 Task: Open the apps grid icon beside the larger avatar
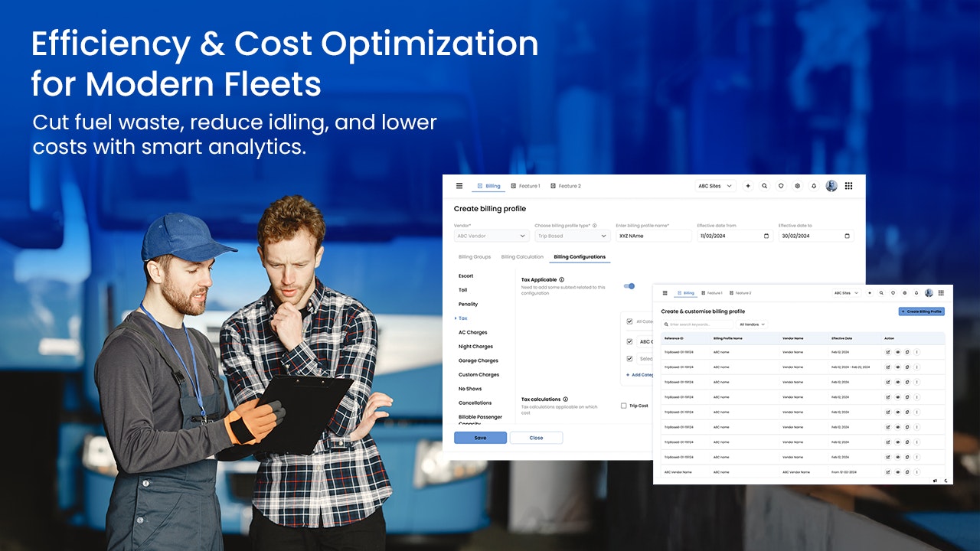[848, 186]
